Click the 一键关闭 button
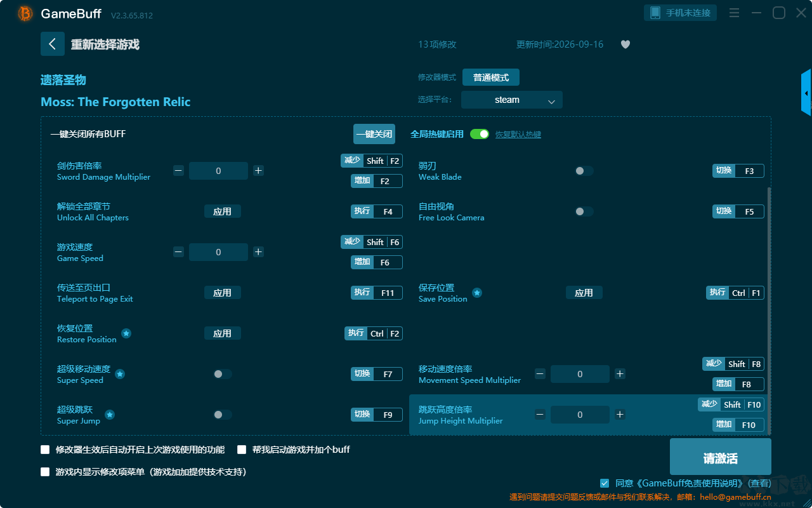This screenshot has height=508, width=812. [x=374, y=134]
